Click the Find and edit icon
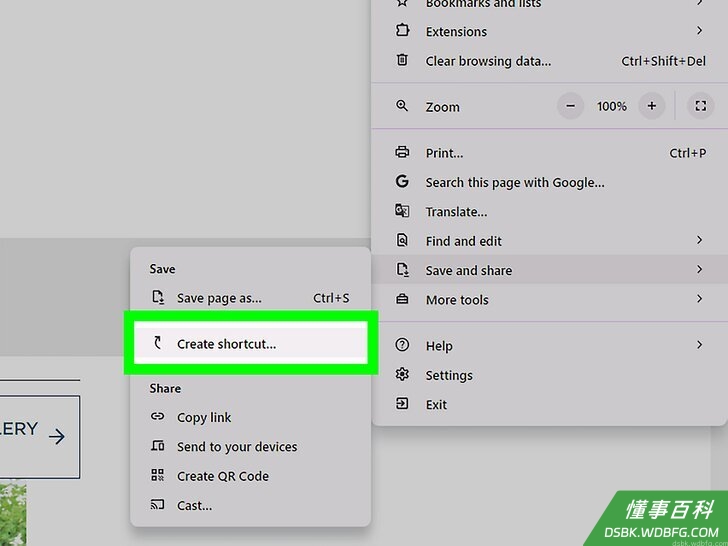Viewport: 728px width, 546px height. (x=402, y=240)
